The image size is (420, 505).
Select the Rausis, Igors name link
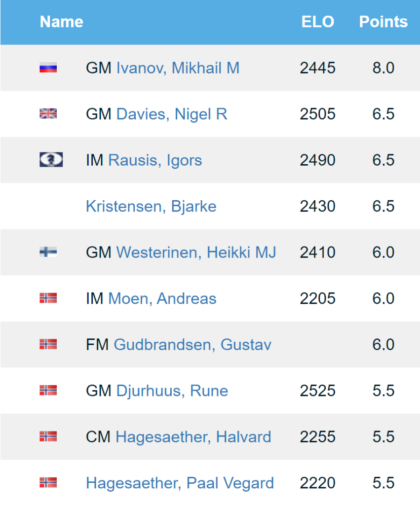(x=155, y=160)
